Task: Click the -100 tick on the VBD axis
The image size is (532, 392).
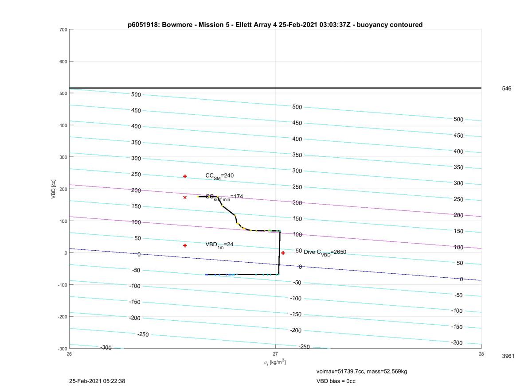Action: click(62, 285)
